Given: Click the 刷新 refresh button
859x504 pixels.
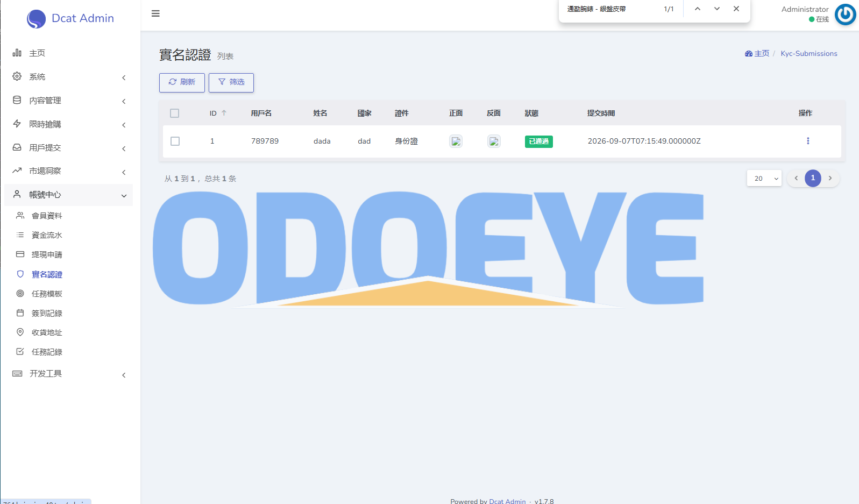Looking at the screenshot, I should (x=182, y=82).
